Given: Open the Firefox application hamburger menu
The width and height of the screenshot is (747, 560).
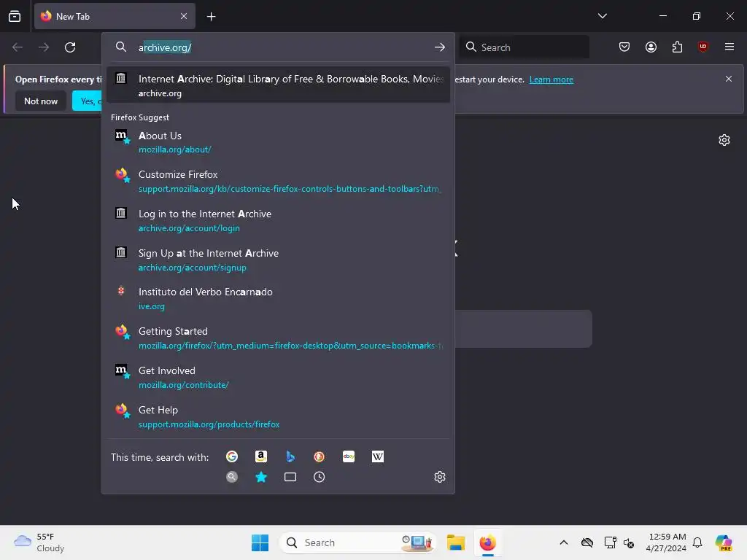Looking at the screenshot, I should tap(729, 47).
